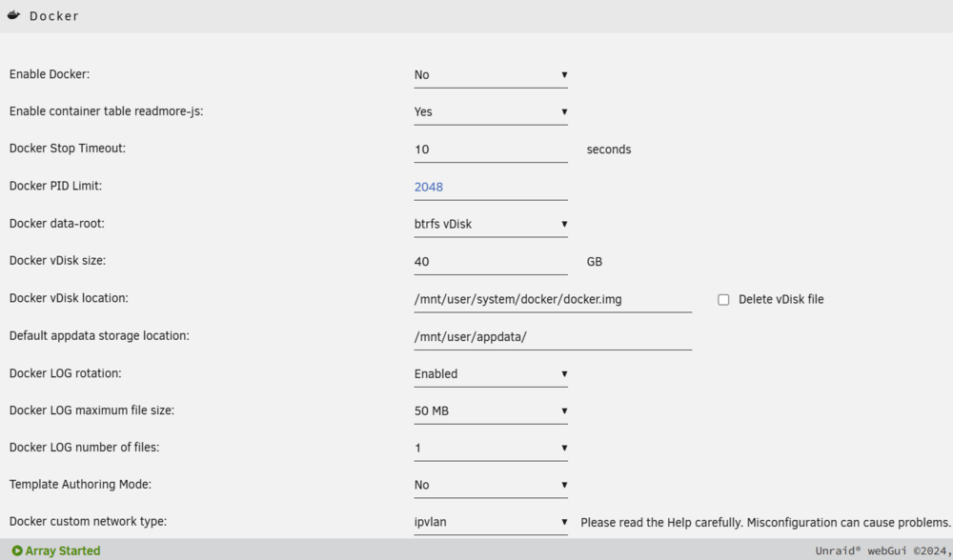This screenshot has height=560, width=953.
Task: Focus the Docker vDisk location path field
Action: tap(553, 299)
